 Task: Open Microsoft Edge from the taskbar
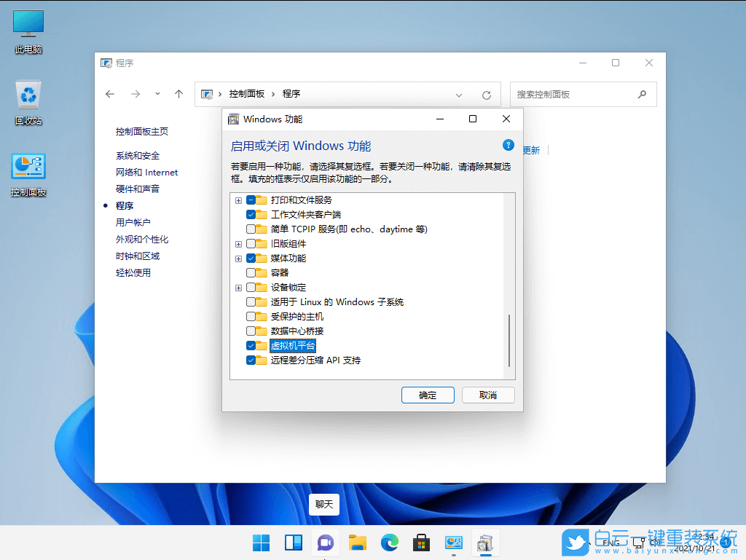point(389,543)
